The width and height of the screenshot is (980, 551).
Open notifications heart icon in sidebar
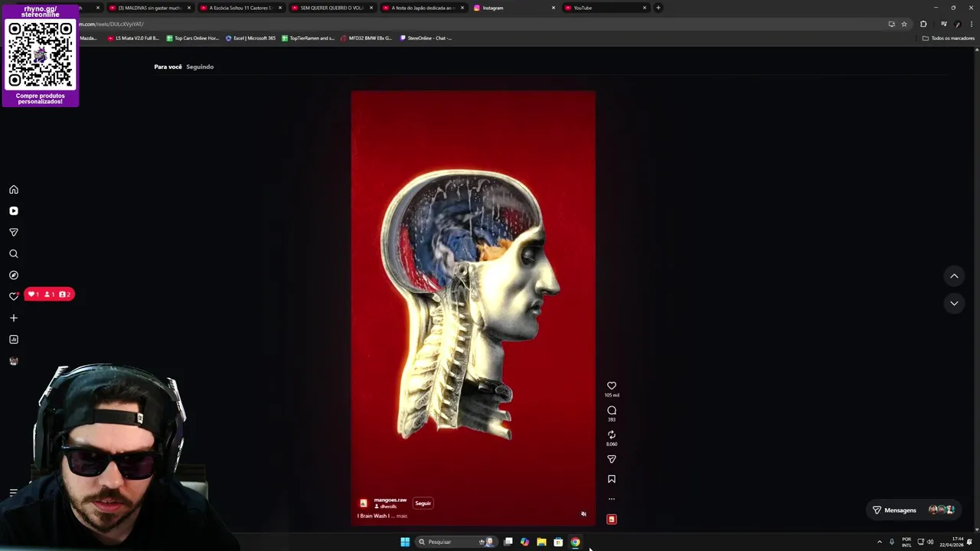point(14,296)
